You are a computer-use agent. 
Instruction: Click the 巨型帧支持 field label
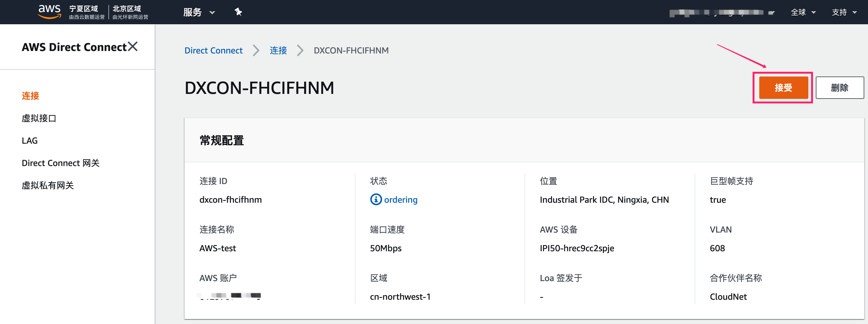[731, 181]
